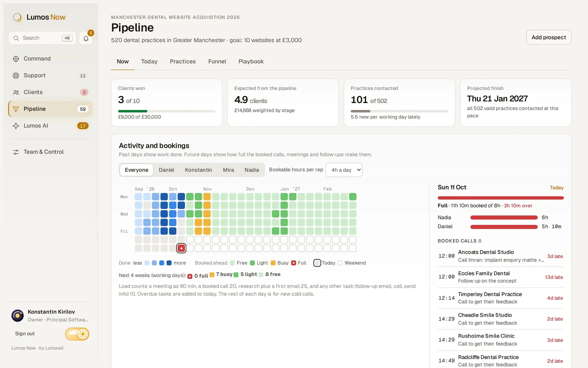Open the Lumos AI sparkle icon

click(16, 126)
